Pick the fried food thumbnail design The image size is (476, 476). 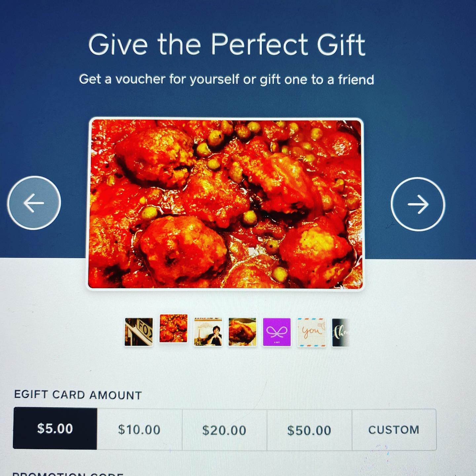pos(242,332)
